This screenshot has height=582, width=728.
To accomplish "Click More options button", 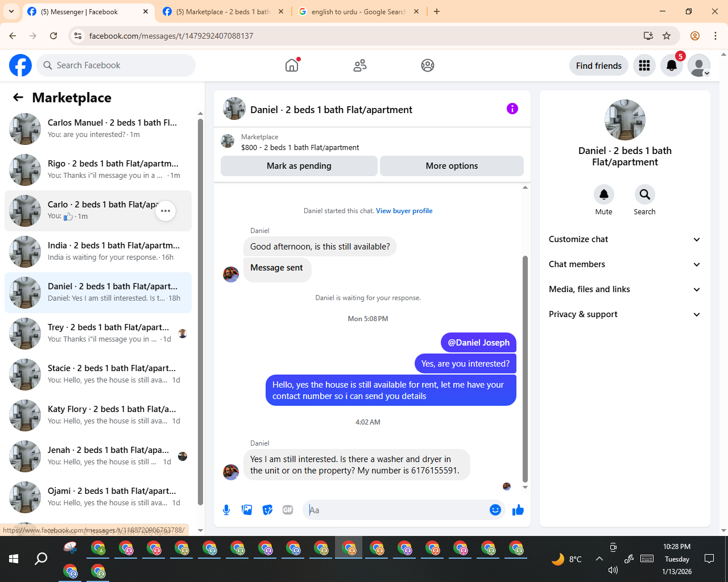I will 452,166.
